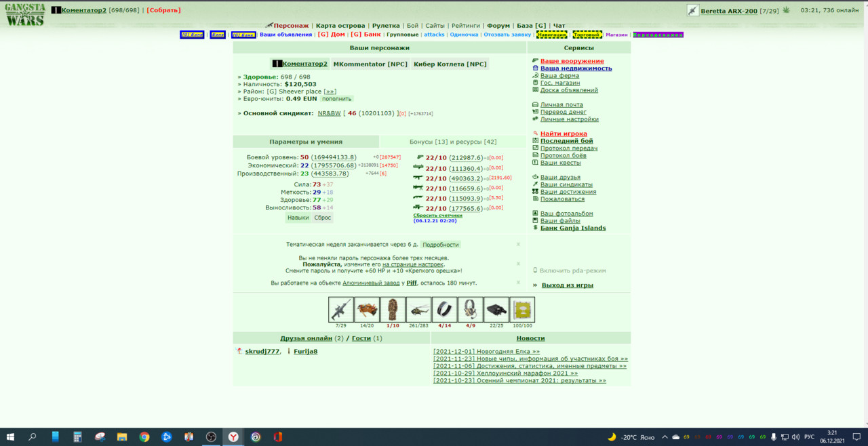Open the purple-green Переодевалка badge

(658, 35)
